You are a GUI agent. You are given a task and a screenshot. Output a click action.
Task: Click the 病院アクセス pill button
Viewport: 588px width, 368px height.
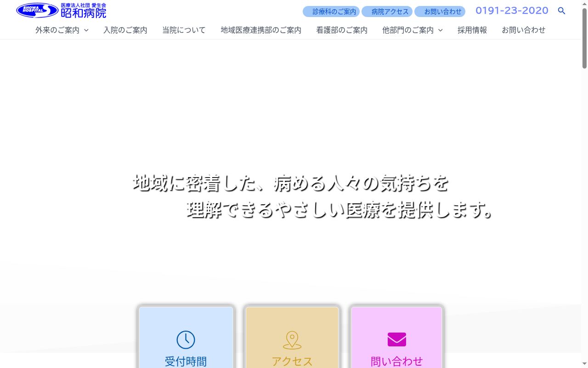pyautogui.click(x=387, y=11)
